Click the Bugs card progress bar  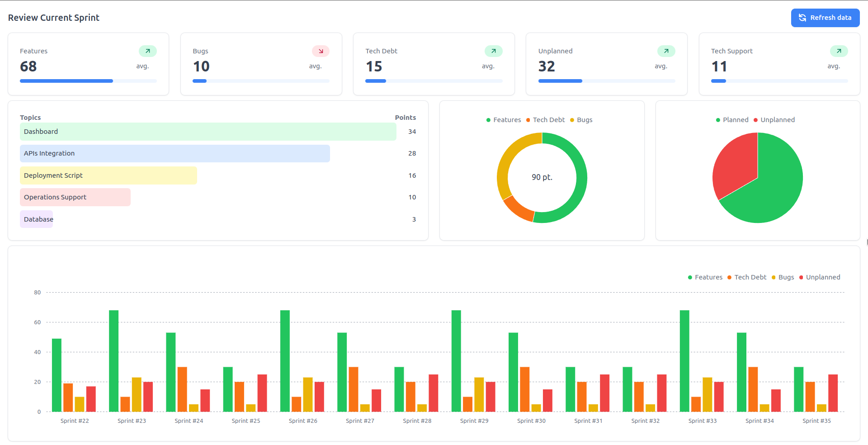pyautogui.click(x=261, y=81)
